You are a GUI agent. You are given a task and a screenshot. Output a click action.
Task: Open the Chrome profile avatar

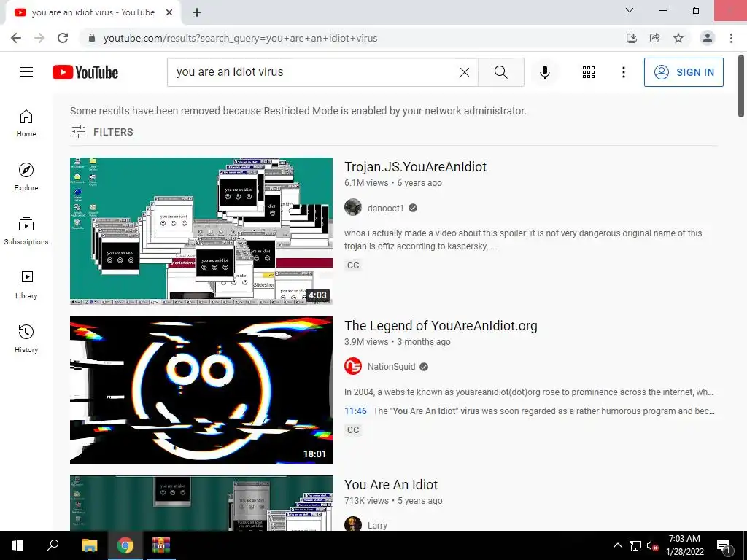[708, 38]
